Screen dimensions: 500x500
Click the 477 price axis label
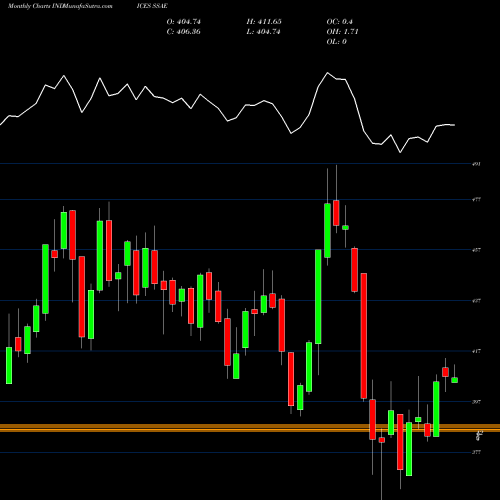pos(477,200)
